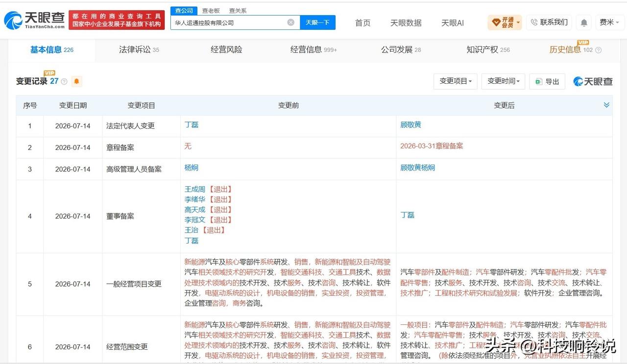This screenshot has height=364, width=627.
Task: Go to 首页 in the top navigation
Action: pos(363,23)
